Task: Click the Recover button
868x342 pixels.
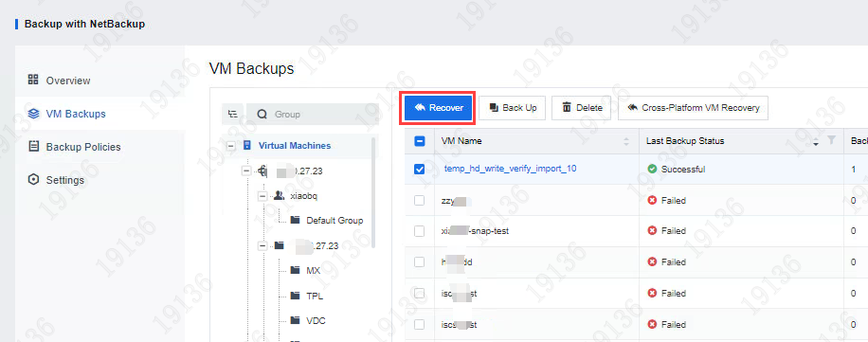Action: click(x=438, y=108)
